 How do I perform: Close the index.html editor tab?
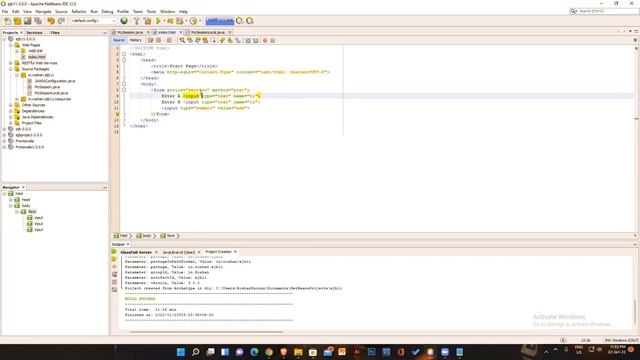[181, 32]
